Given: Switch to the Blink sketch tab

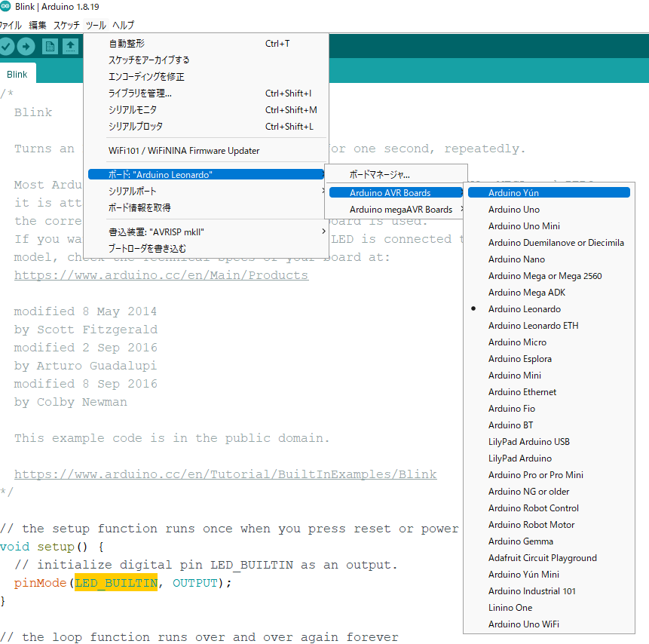Looking at the screenshot, I should point(17,74).
